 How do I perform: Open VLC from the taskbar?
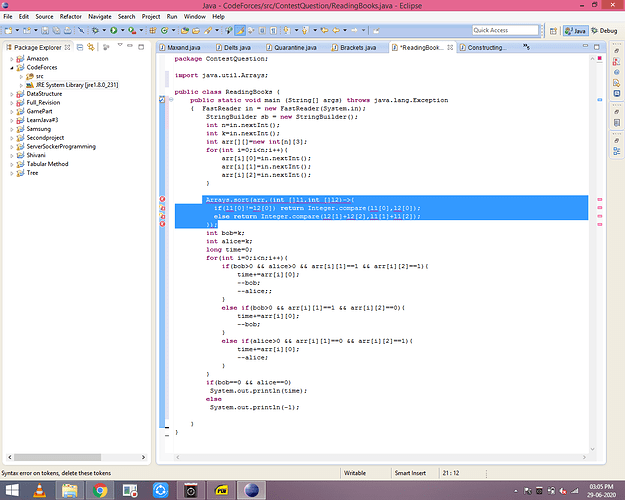pyautogui.click(x=39, y=490)
